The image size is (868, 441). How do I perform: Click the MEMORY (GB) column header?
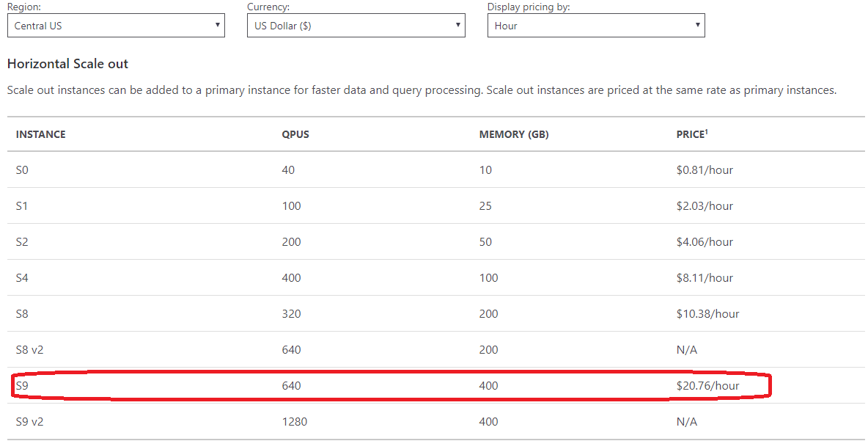(x=514, y=134)
